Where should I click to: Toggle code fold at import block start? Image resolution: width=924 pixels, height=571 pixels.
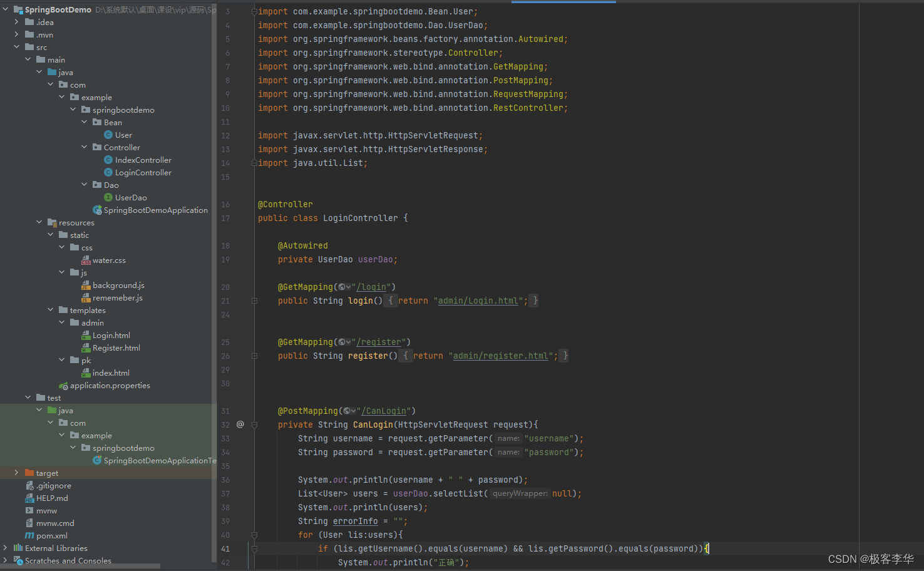coord(254,11)
